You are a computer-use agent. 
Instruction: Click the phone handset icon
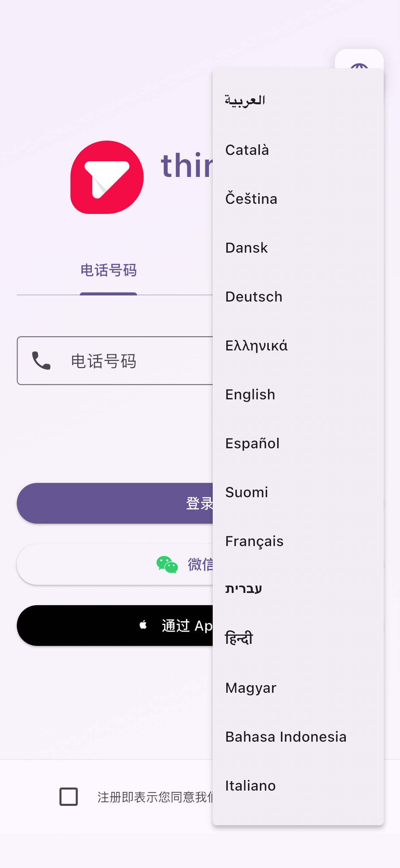point(41,361)
